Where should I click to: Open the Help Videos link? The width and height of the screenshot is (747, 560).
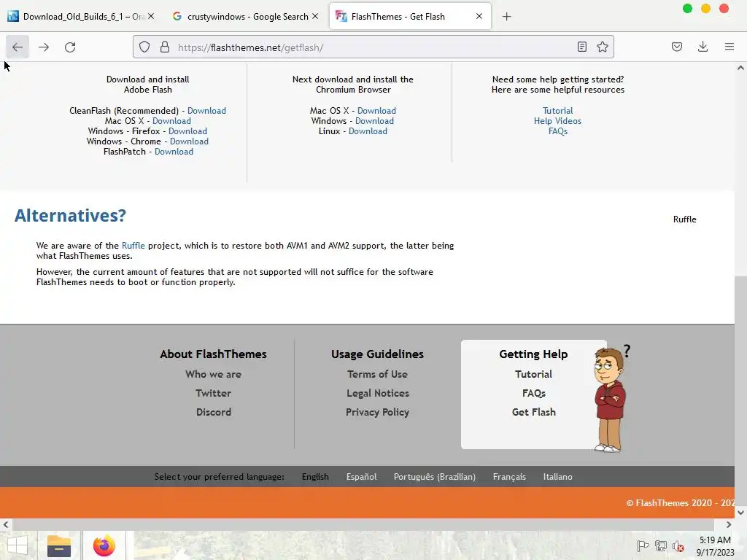pyautogui.click(x=558, y=121)
